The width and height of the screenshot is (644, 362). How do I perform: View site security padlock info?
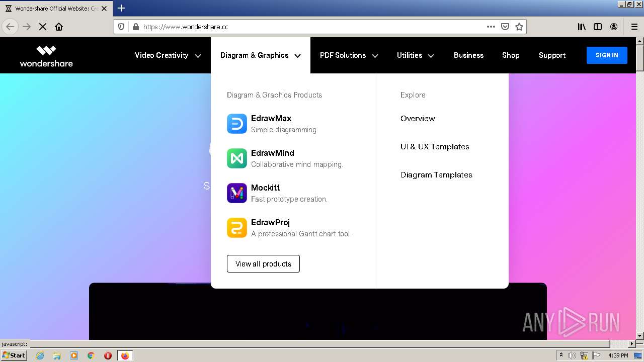[x=135, y=27]
